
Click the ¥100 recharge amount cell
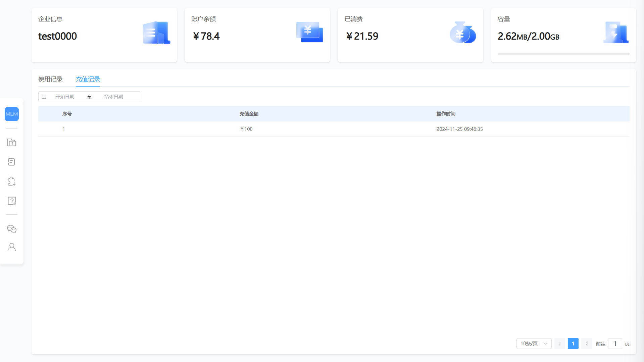click(x=246, y=129)
